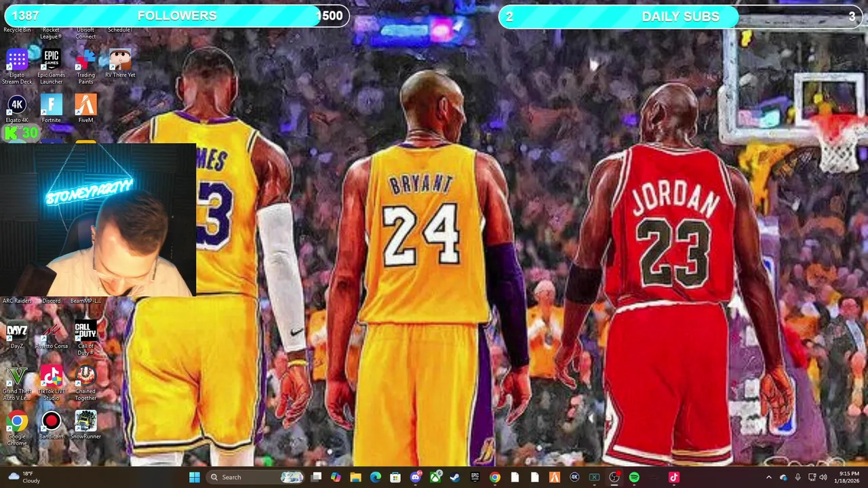
Task: Click the Recycle Bin label
Action: (x=17, y=30)
